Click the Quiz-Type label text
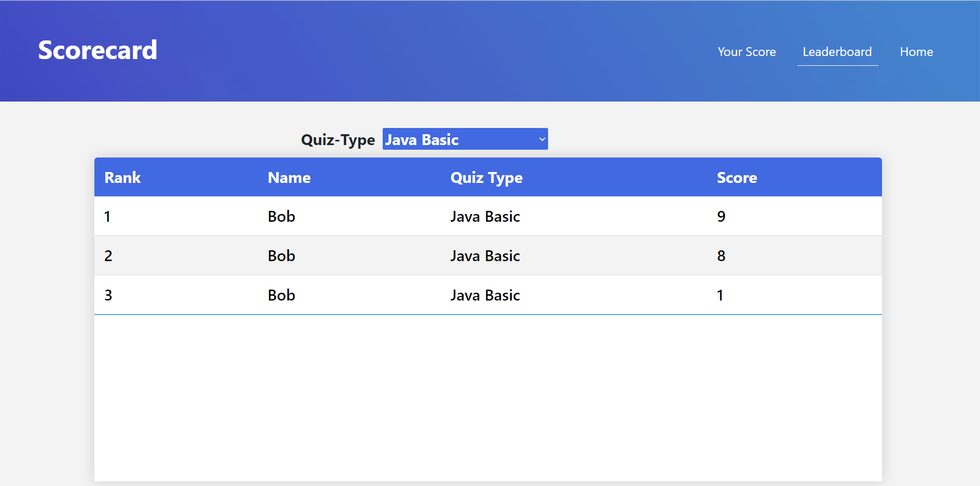Viewport: 980px width, 486px height. click(x=338, y=139)
